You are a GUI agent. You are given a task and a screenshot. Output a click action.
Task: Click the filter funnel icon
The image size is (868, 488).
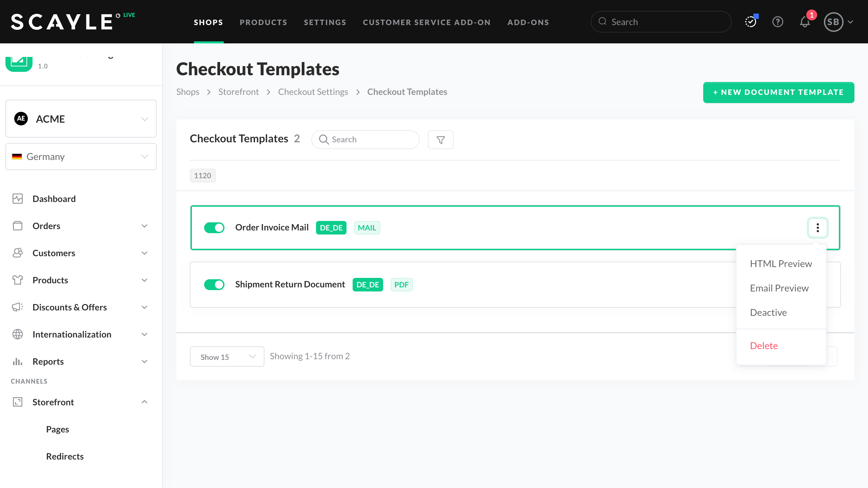pos(440,140)
